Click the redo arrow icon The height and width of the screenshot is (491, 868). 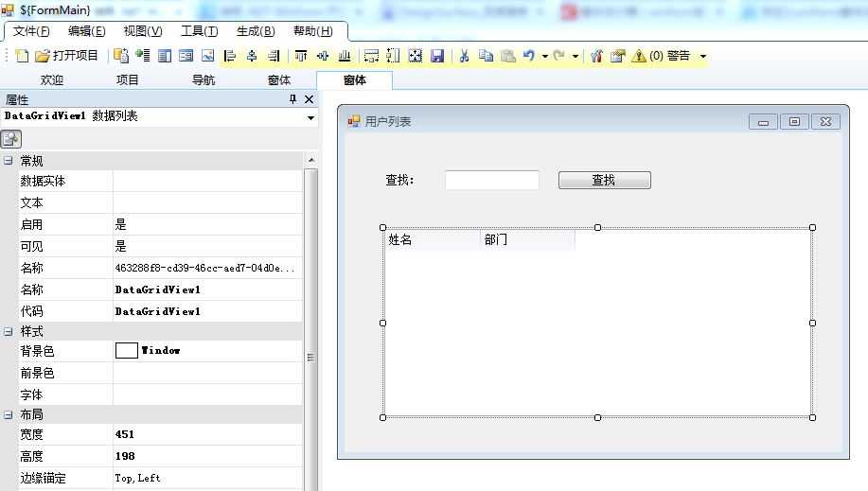559,56
